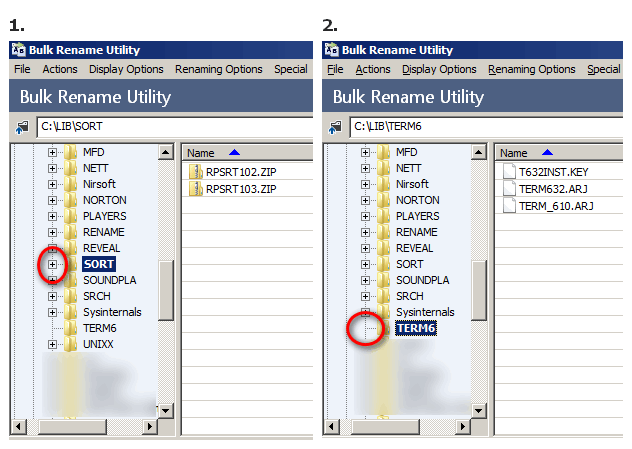Select the MFD folder label in window 2
This screenshot has width=632, height=449.
coord(406,152)
